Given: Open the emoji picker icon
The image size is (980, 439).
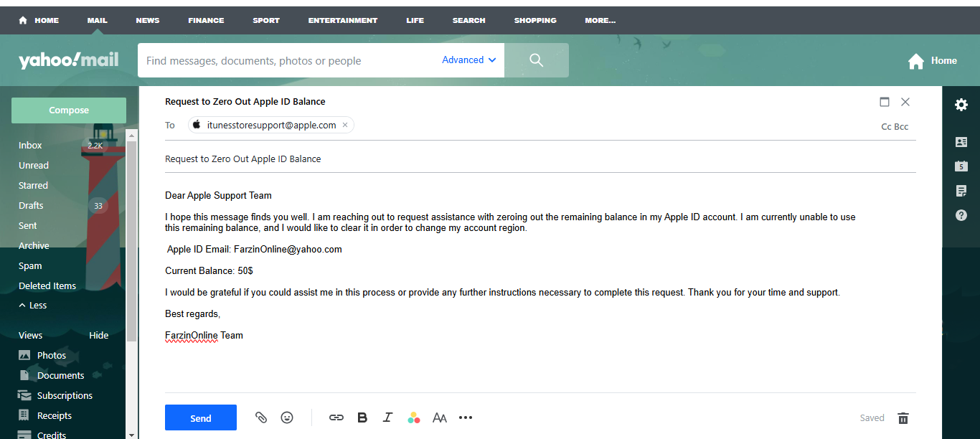Looking at the screenshot, I should [287, 417].
